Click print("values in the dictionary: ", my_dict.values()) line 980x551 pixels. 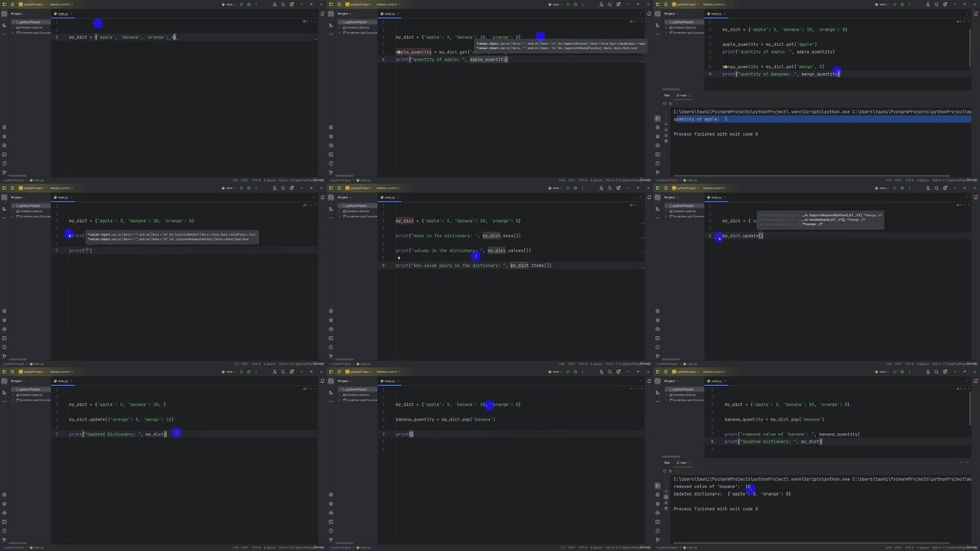(463, 251)
